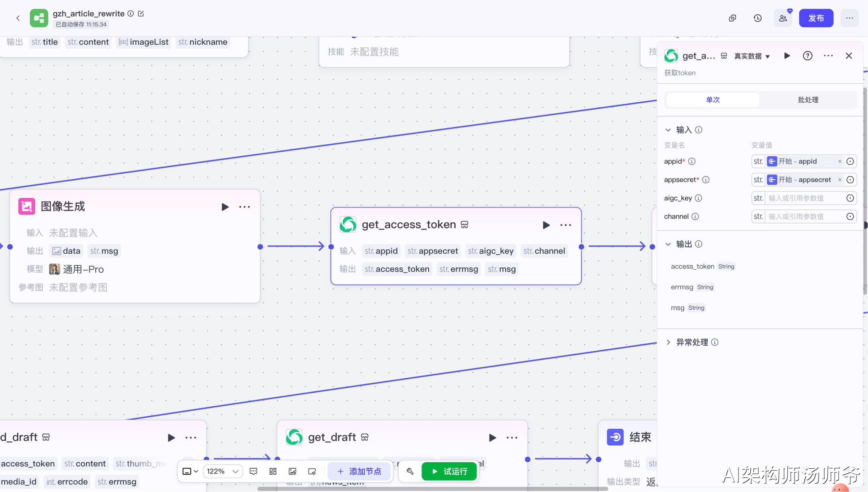The width and height of the screenshot is (868, 492).
Task: Collapse the 输入 section
Action: click(668, 130)
